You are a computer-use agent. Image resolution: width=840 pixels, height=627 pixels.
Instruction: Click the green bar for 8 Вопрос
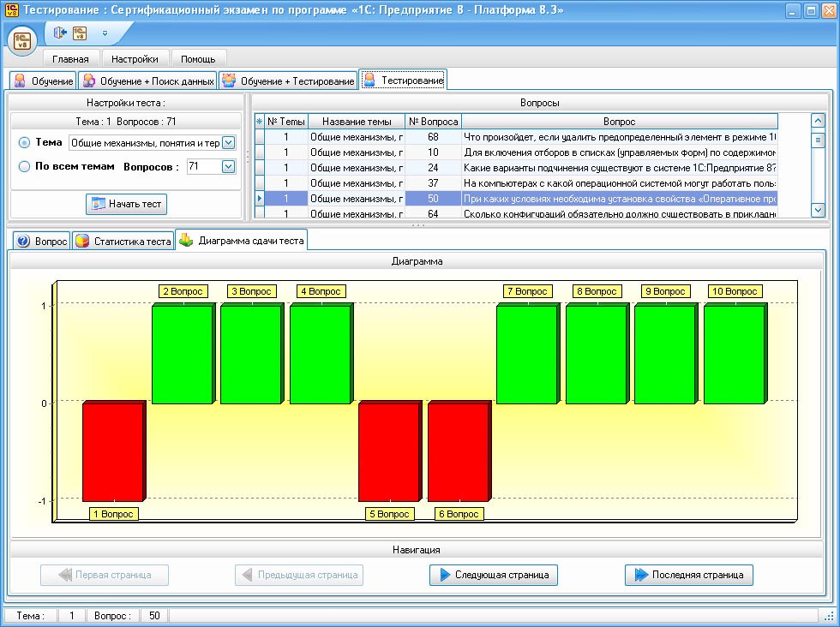pyautogui.click(x=597, y=354)
